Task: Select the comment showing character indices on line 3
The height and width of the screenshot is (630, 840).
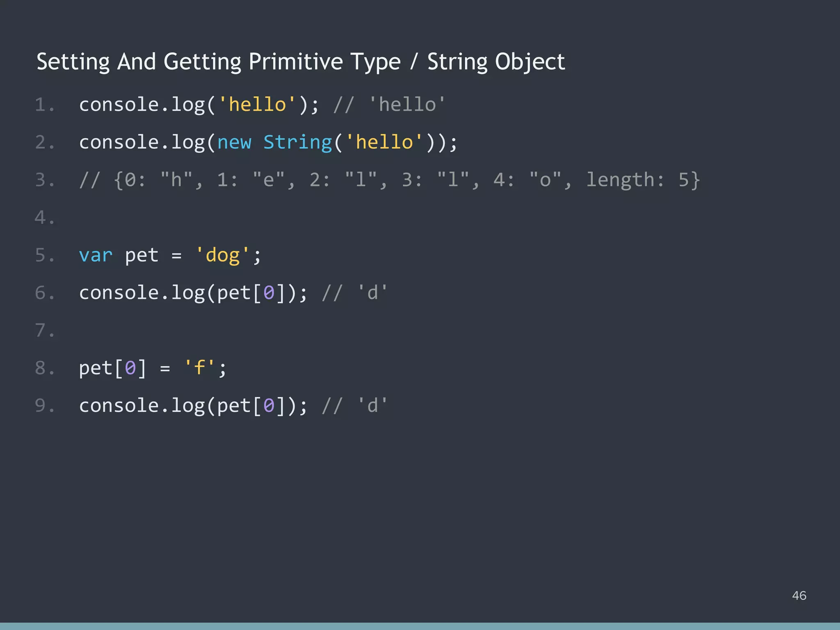Action: (390, 179)
